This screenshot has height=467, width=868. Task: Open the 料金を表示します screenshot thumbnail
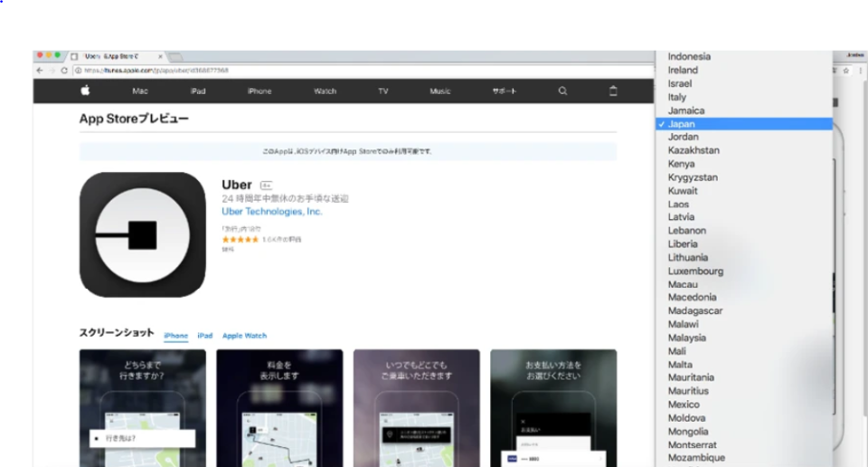[x=279, y=408]
